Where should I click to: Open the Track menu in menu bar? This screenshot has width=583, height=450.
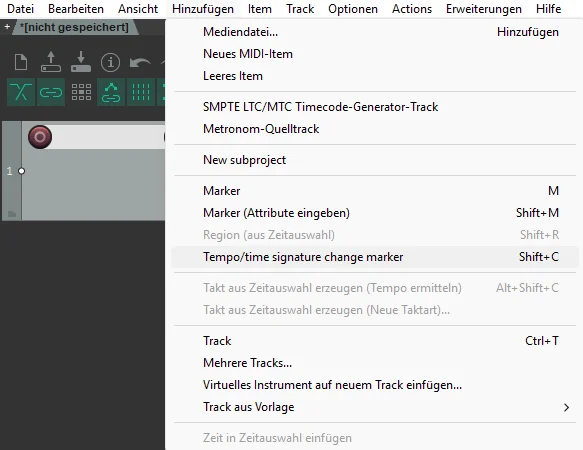pyautogui.click(x=300, y=9)
